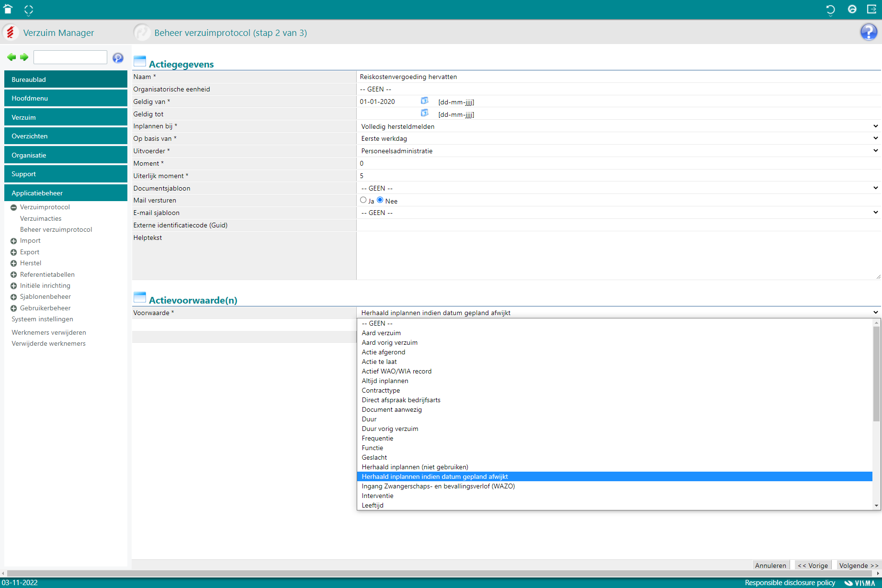Open calendar picker for Geldig tot
The image size is (882, 588).
(x=424, y=113)
